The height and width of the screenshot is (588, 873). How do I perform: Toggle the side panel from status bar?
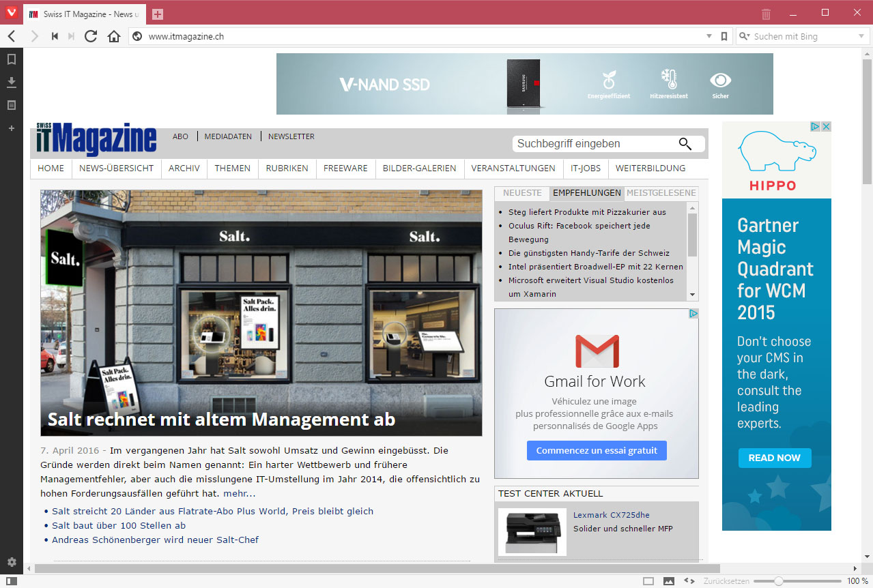[12, 581]
